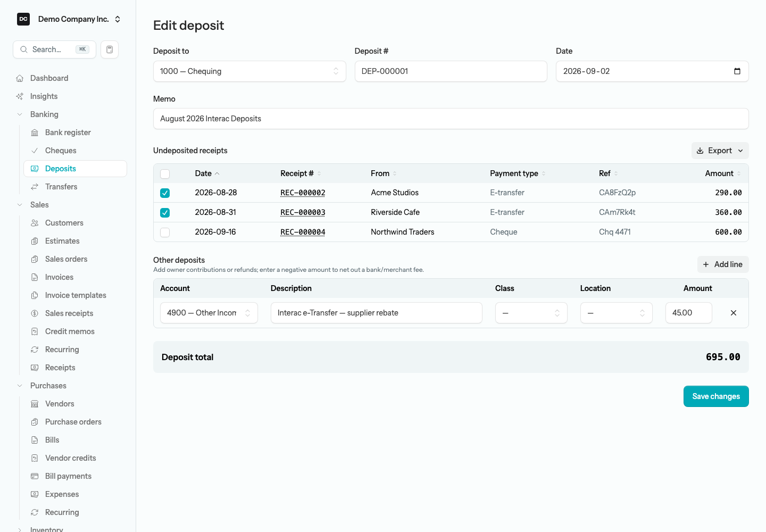Remove the supplier rebate line with X

click(734, 313)
